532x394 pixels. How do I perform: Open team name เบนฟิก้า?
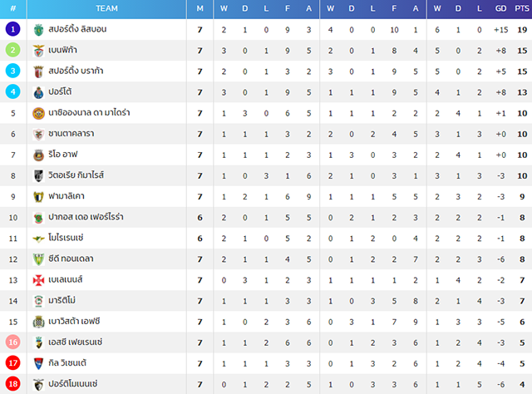click(x=63, y=50)
